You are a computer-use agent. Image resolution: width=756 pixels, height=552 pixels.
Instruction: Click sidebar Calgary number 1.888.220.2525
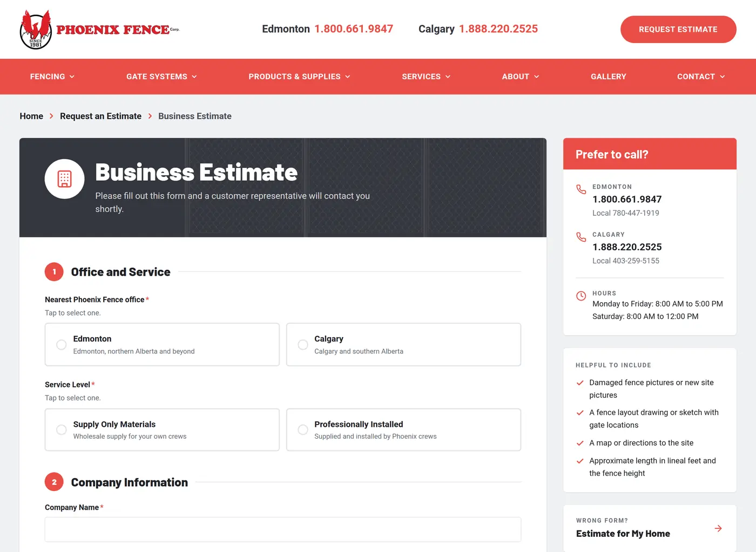pyautogui.click(x=627, y=247)
